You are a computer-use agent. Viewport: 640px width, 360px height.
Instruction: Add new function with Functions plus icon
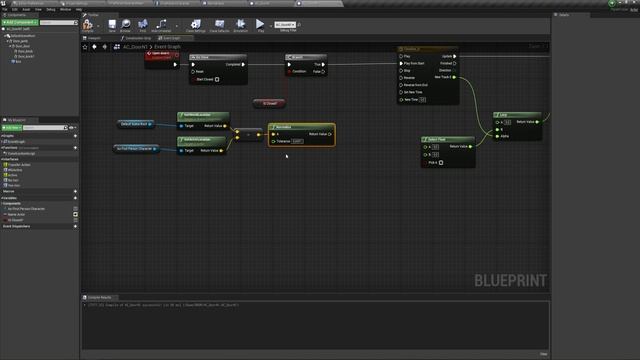(x=75, y=148)
